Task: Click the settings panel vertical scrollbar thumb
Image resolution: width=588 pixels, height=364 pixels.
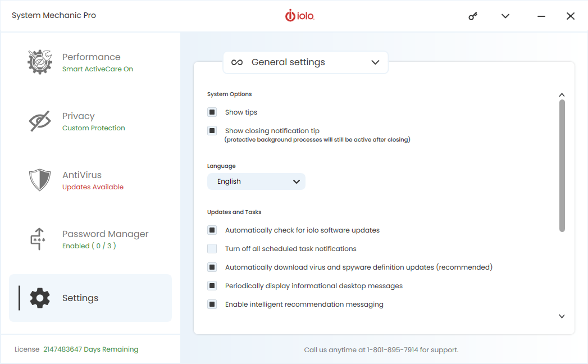Action: (562, 166)
